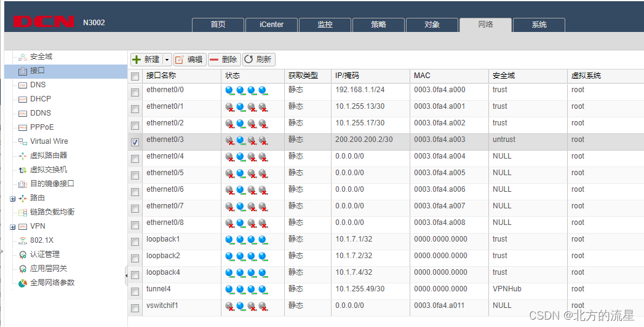Click the DCN logo
This screenshot has height=327, width=644.
44,22
